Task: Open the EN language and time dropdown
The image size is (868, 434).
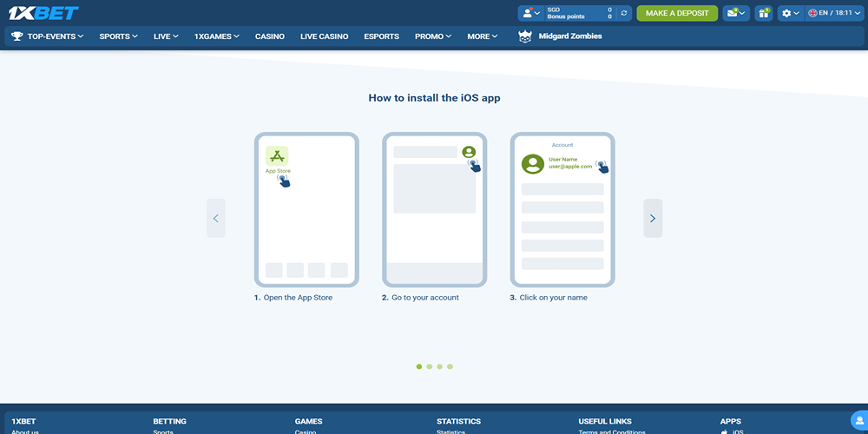Action: pyautogui.click(x=834, y=13)
